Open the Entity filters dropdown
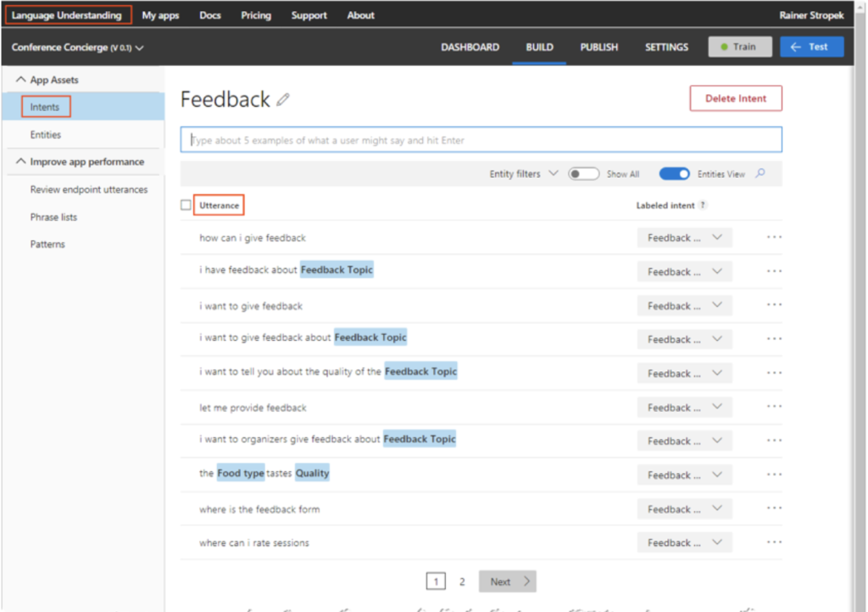 pyautogui.click(x=523, y=174)
